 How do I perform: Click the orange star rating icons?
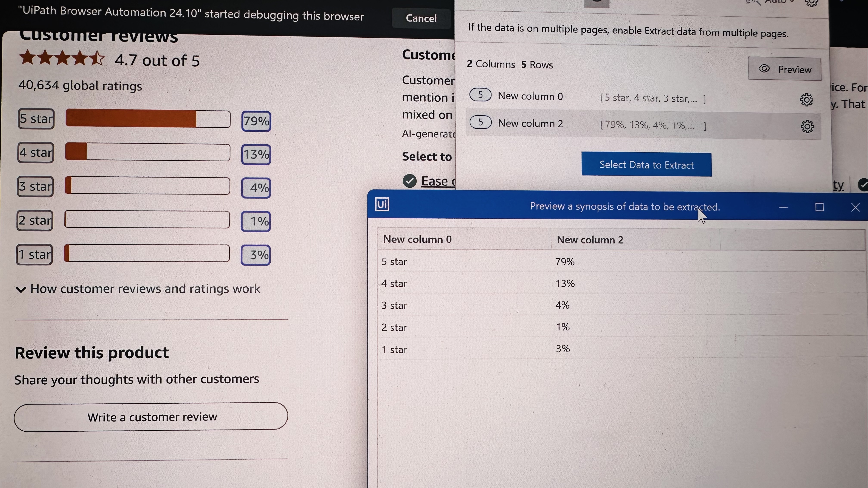pos(62,58)
